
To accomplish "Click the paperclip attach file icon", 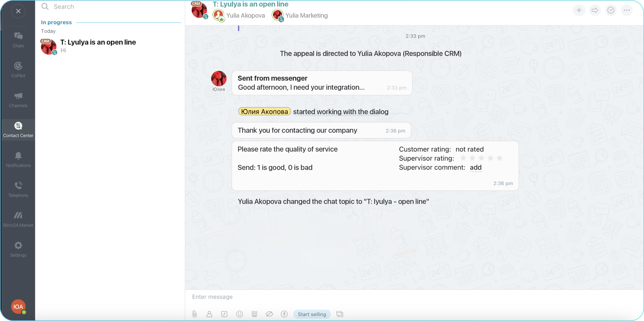I will [x=195, y=314].
